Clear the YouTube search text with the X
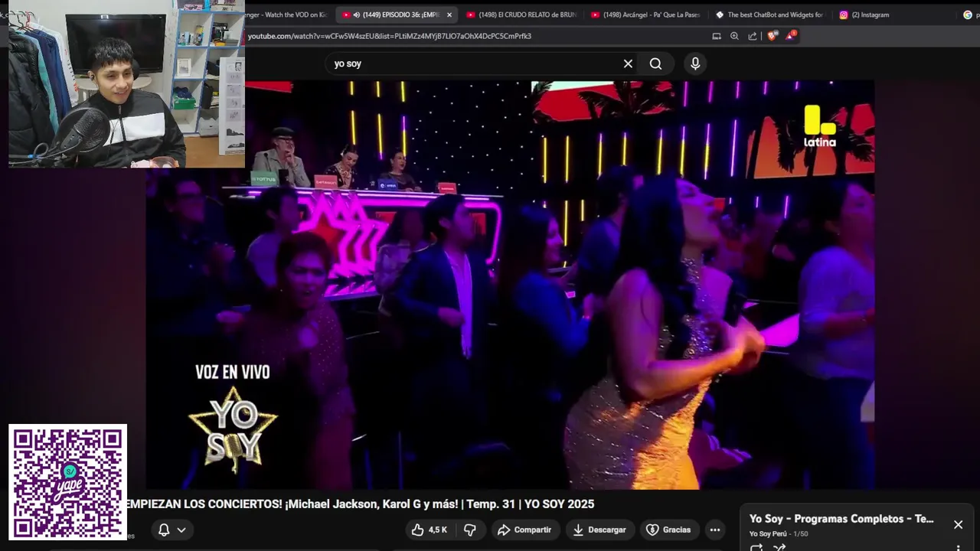This screenshot has width=980, height=551. point(628,64)
